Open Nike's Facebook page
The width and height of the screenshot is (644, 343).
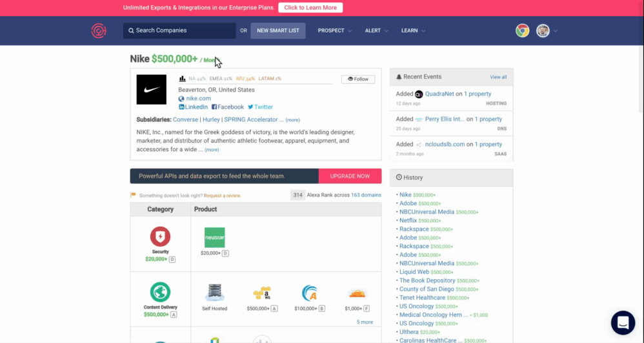(x=228, y=107)
